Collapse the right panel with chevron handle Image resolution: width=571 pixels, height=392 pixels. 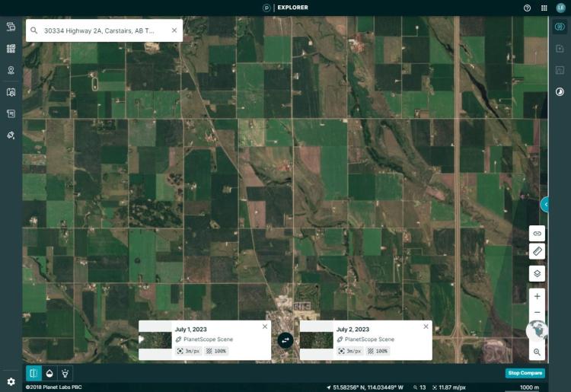tap(545, 205)
